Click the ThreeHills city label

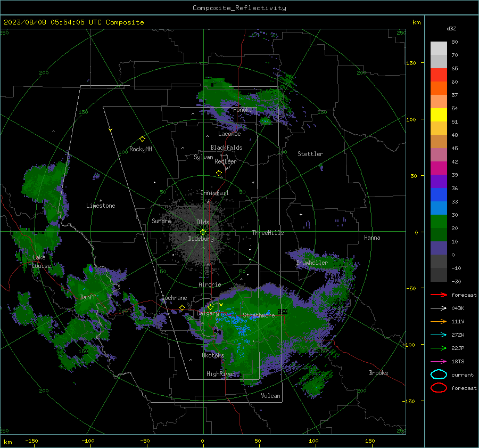(x=268, y=233)
